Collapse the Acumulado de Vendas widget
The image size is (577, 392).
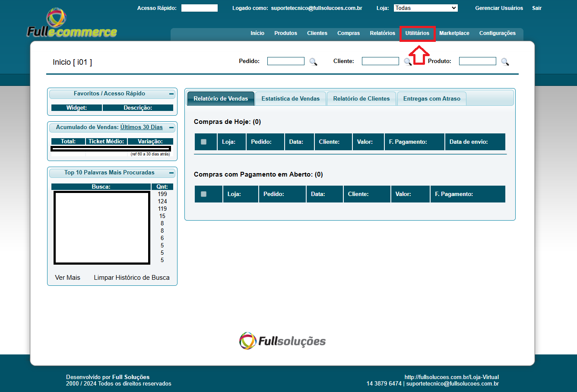coord(171,127)
